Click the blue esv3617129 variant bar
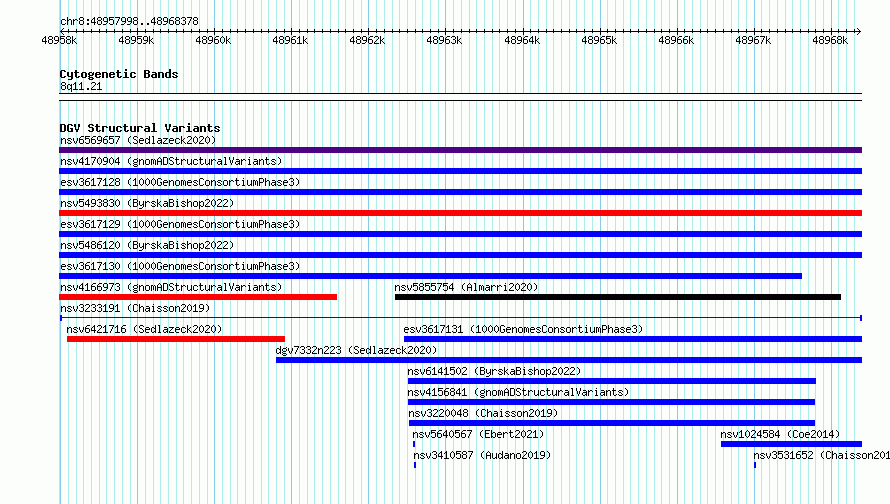Screen dimensions: 890x504 [x=460, y=234]
